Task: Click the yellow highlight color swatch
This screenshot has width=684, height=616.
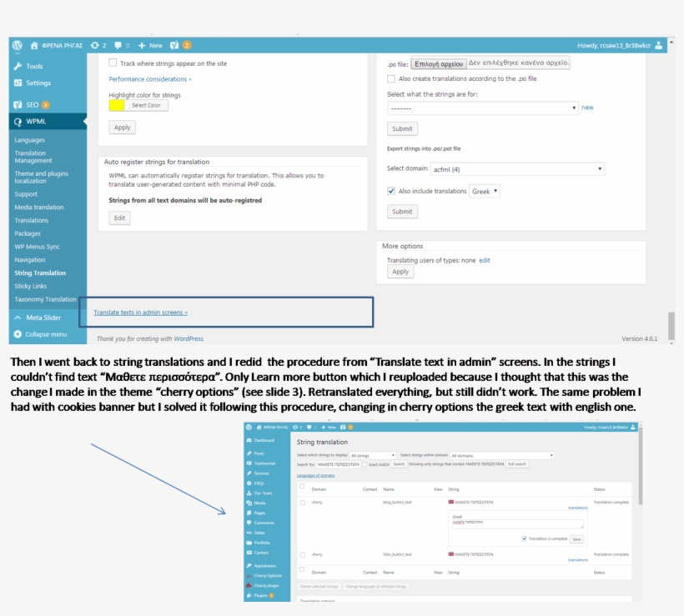Action: [x=117, y=105]
